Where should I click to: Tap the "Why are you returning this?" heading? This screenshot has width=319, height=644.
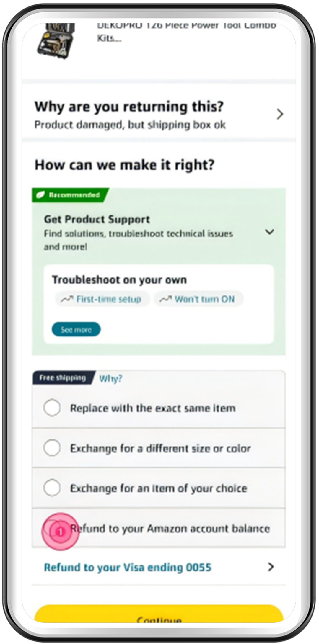129,107
